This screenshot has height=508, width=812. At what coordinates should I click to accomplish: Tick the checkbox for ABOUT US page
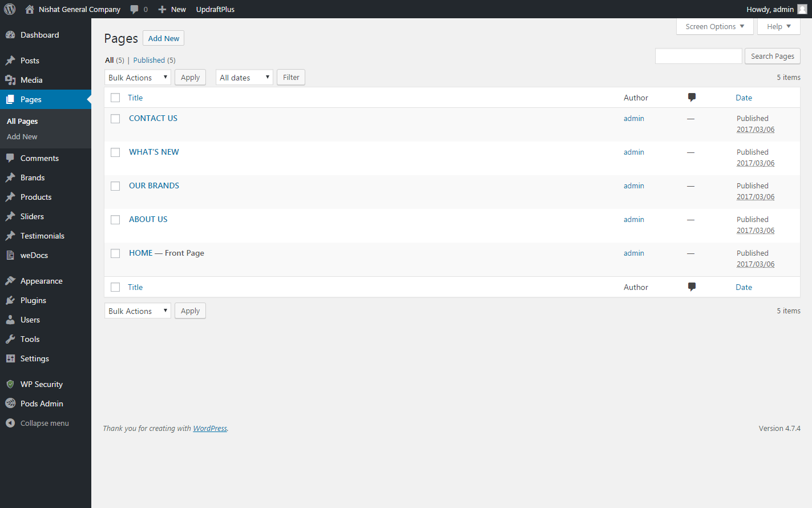(115, 220)
